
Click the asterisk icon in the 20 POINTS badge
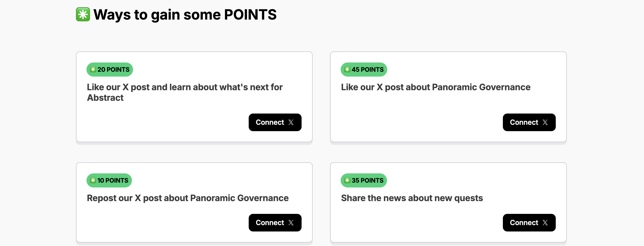pos(93,69)
